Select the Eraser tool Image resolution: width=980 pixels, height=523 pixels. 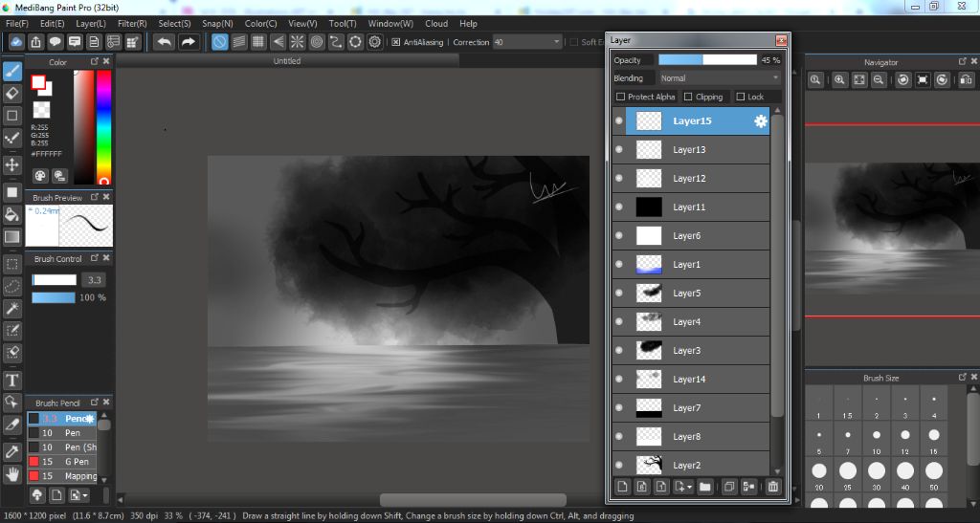(11, 94)
